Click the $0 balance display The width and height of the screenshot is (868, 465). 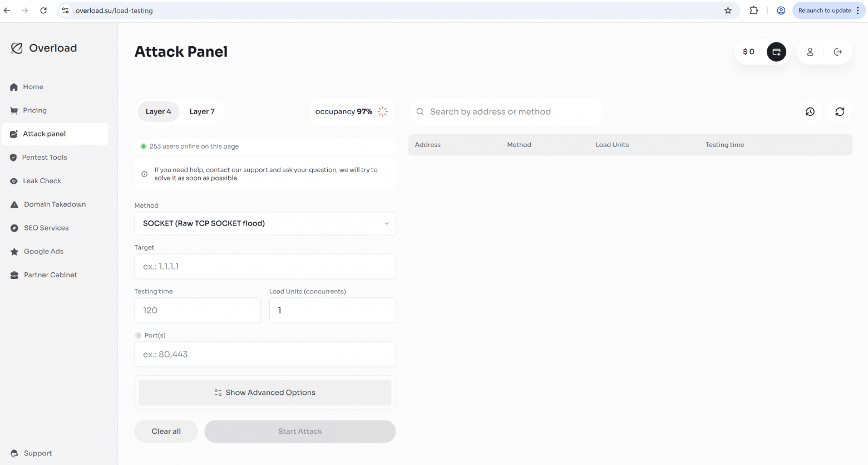point(749,52)
